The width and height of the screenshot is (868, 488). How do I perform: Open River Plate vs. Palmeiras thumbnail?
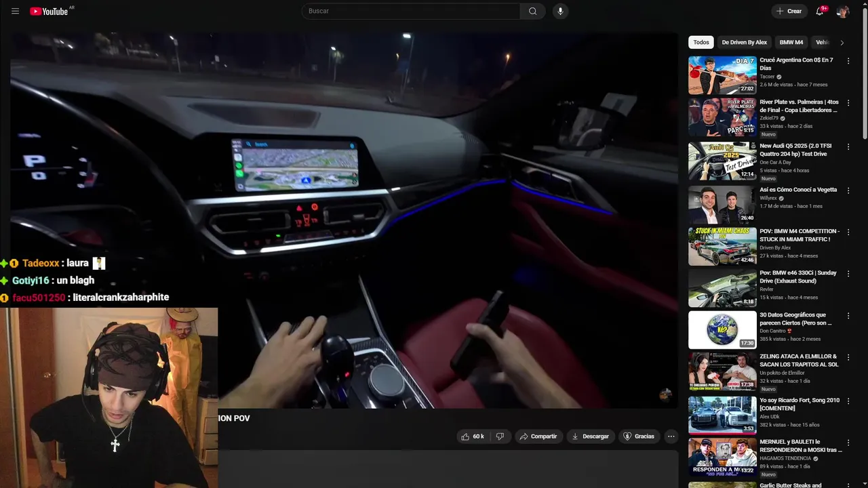722,117
